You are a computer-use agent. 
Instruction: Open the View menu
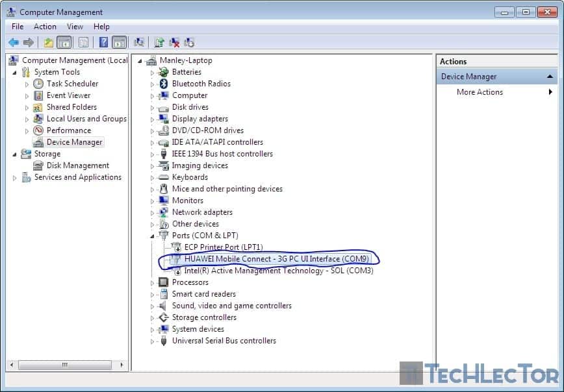pos(75,27)
